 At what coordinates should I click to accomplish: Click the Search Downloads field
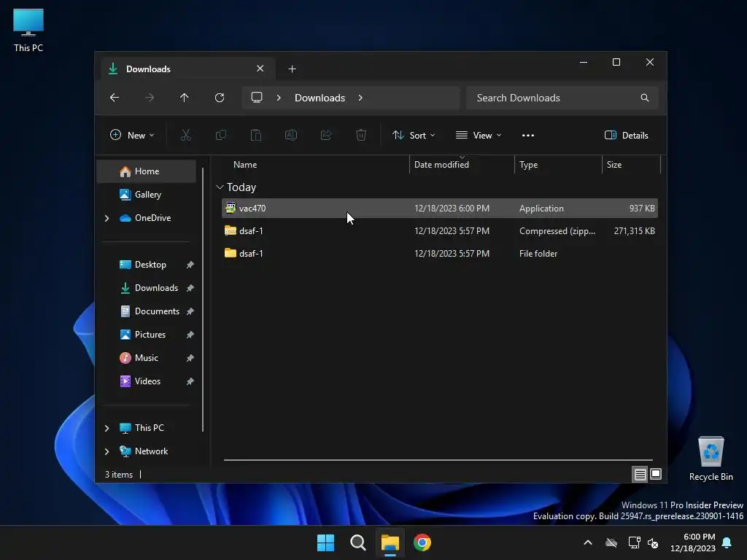click(562, 98)
